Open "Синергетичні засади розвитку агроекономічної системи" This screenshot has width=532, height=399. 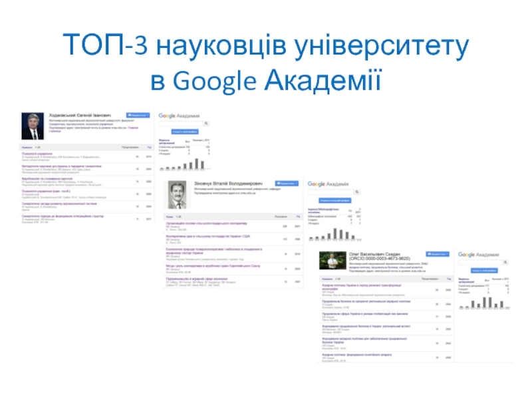tap(59, 203)
